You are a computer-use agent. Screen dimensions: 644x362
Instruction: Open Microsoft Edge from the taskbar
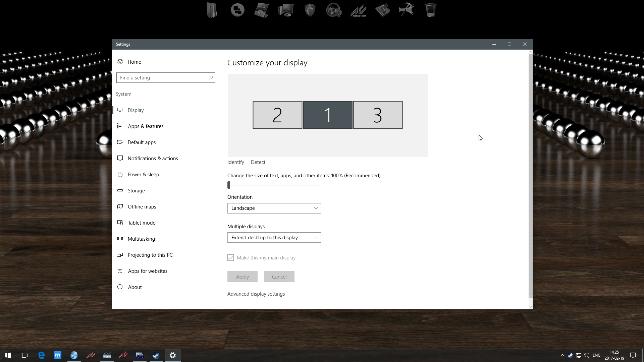point(41,355)
